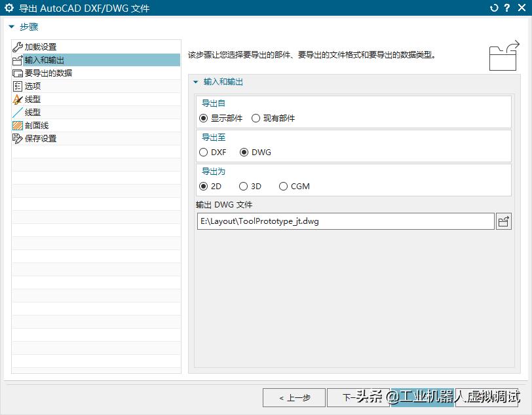Select the diagonal line icon beside second 线型

pos(16,112)
